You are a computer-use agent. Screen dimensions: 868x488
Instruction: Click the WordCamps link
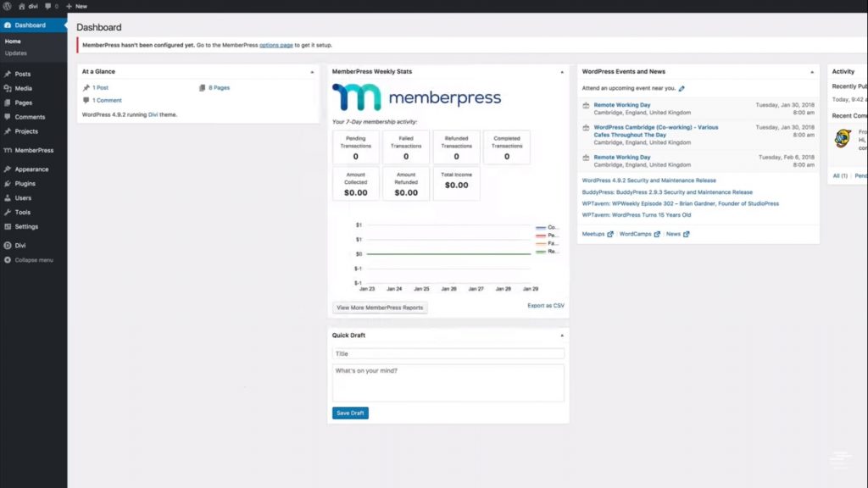(x=635, y=234)
